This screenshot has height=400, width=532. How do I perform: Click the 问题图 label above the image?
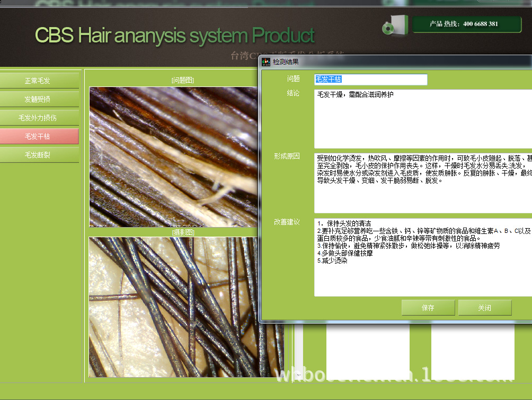[183, 80]
